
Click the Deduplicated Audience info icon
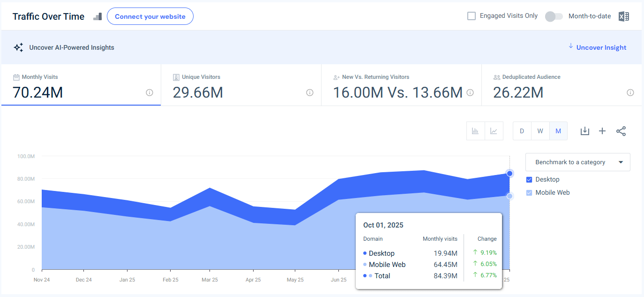(x=630, y=92)
